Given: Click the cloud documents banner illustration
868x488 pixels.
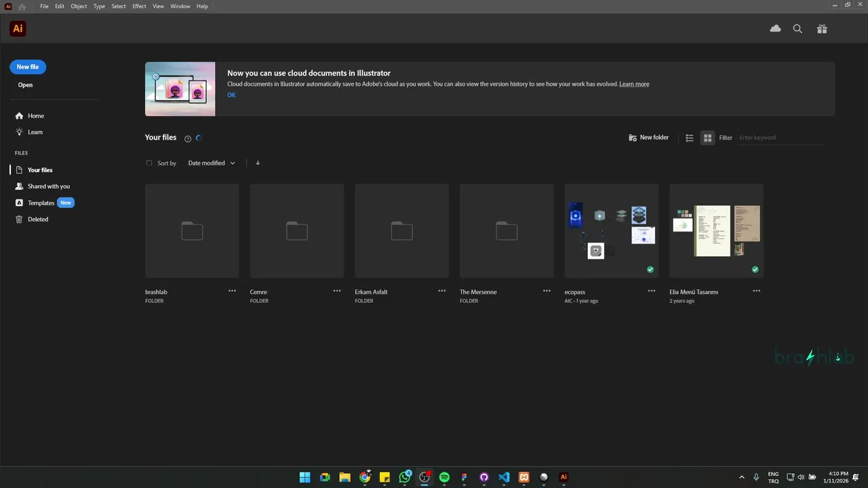Looking at the screenshot, I should [180, 89].
